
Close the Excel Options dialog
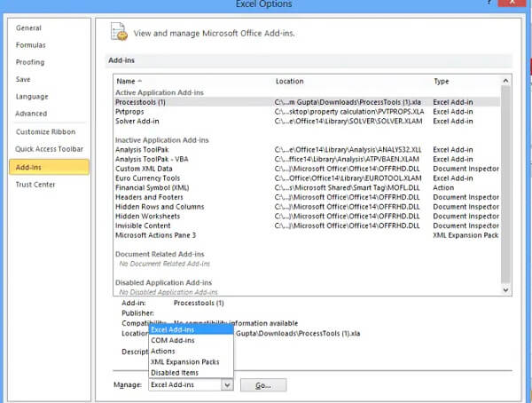pos(512,3)
